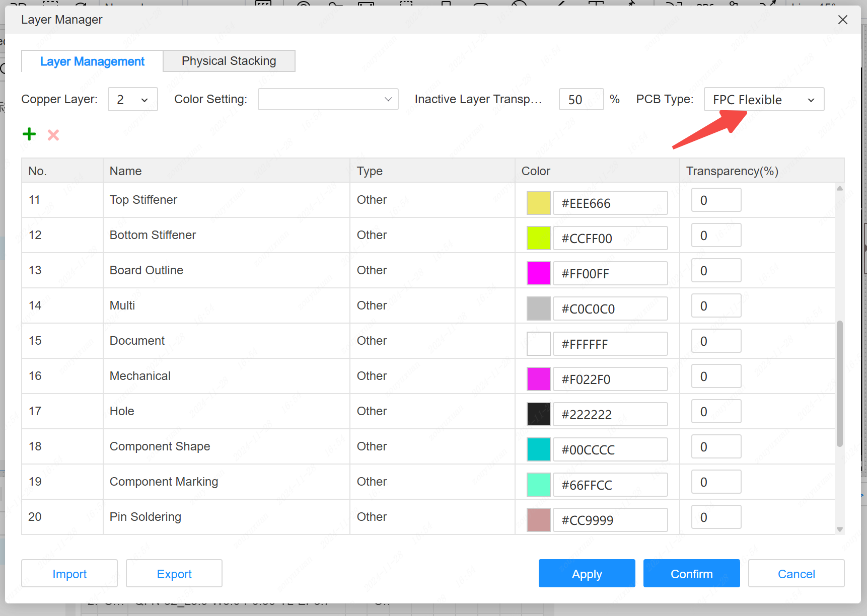Export the layer settings
Viewport: 867px width, 616px height.
coord(174,574)
